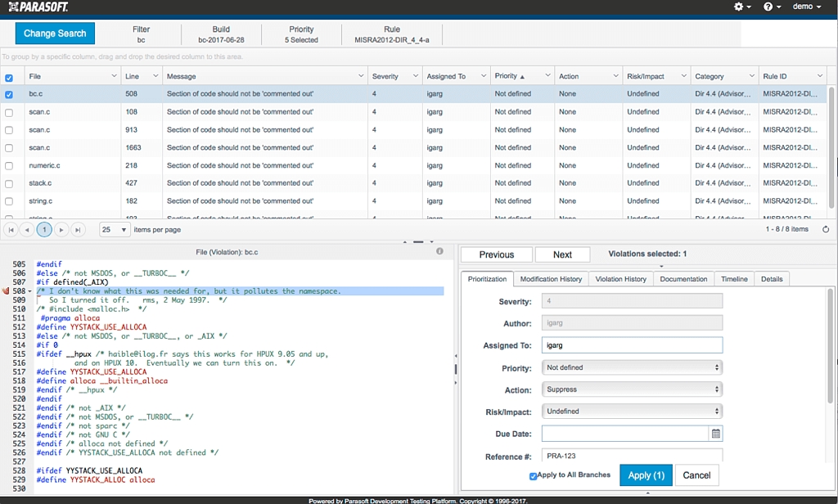Click the Cancel button
This screenshot has width=838, height=504.
click(696, 475)
